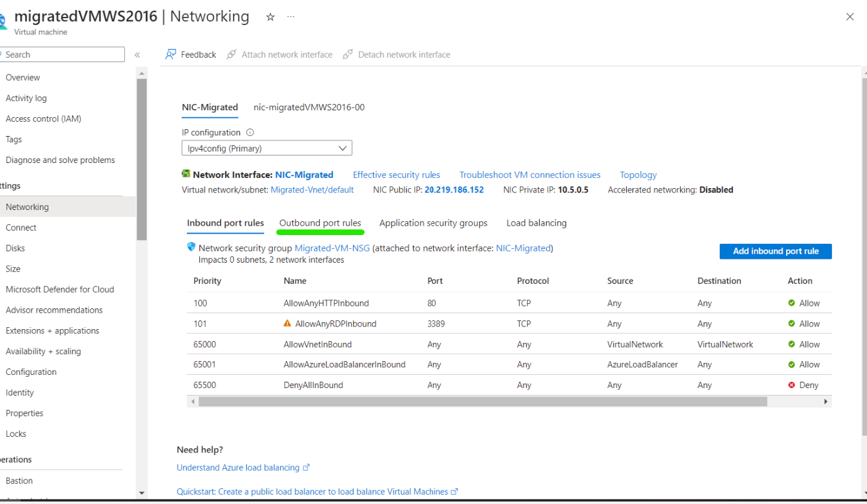Image resolution: width=867 pixels, height=504 pixels.
Task: Open Activity log in the sidebar
Action: [x=26, y=98]
